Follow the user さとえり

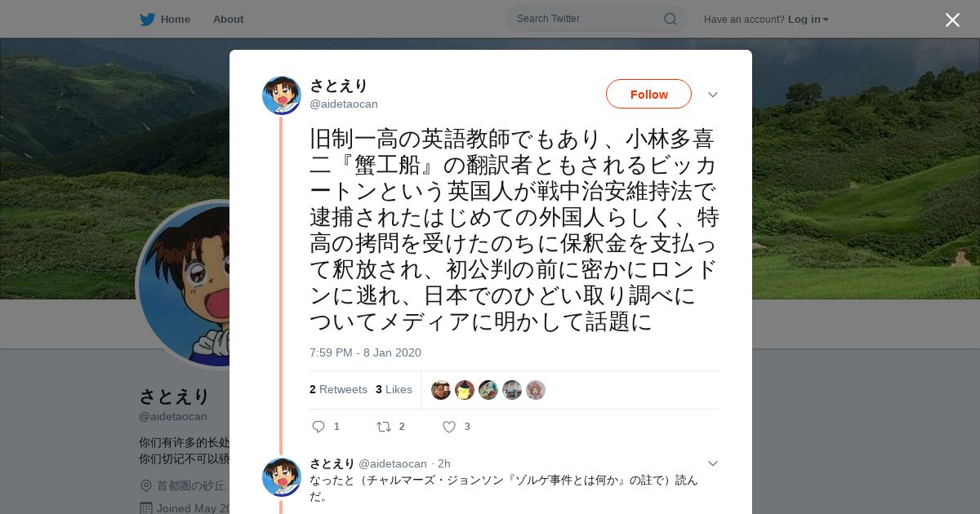[x=648, y=94]
